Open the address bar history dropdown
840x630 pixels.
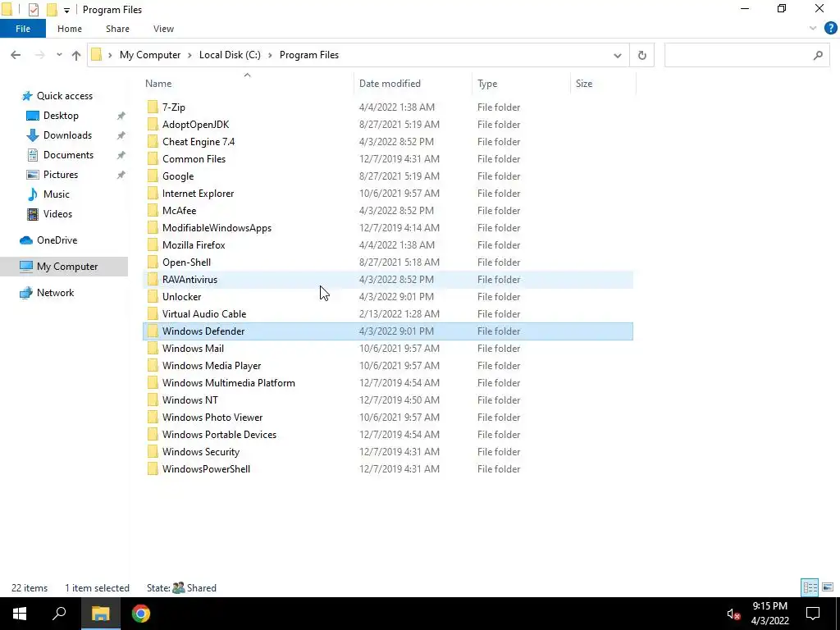[617, 55]
